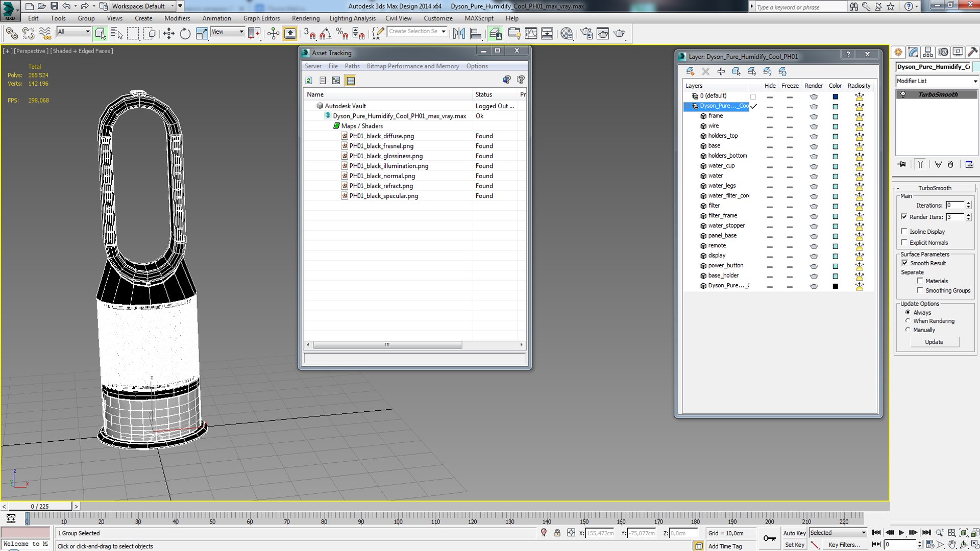Toggle Percent Snap in the toolbar

[342, 34]
